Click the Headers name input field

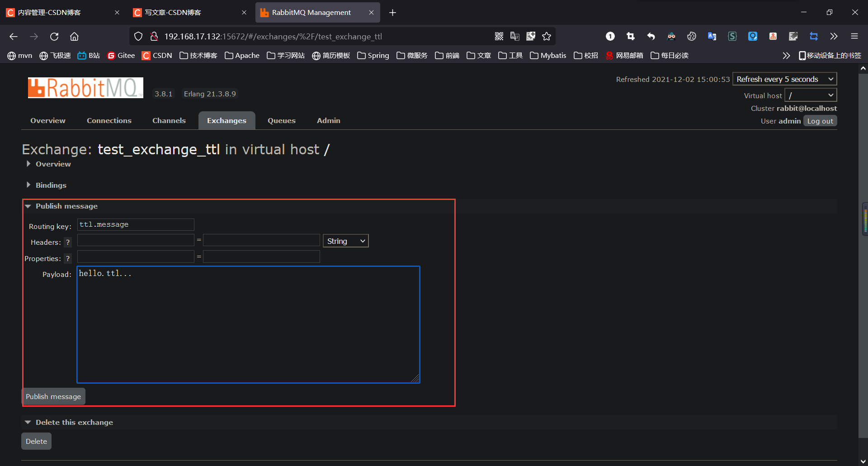pyautogui.click(x=136, y=240)
